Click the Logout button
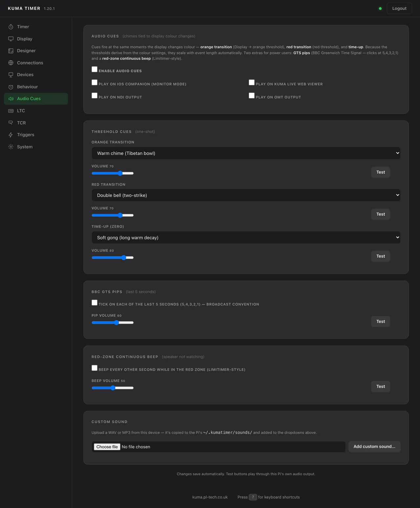This screenshot has height=508, width=420. pyautogui.click(x=399, y=9)
